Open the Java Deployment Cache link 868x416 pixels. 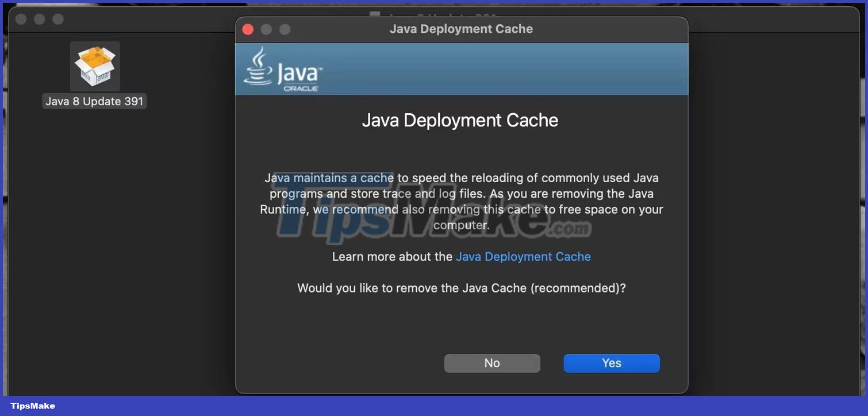click(523, 257)
